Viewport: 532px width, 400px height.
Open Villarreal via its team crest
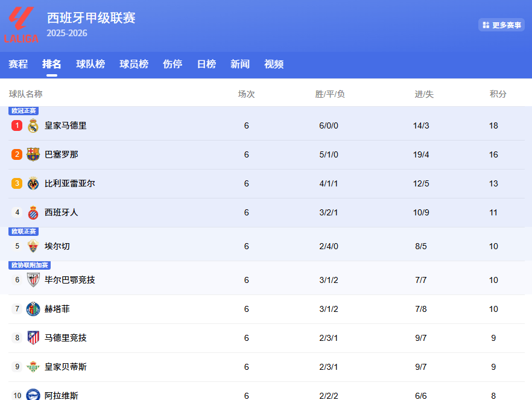tap(33, 183)
